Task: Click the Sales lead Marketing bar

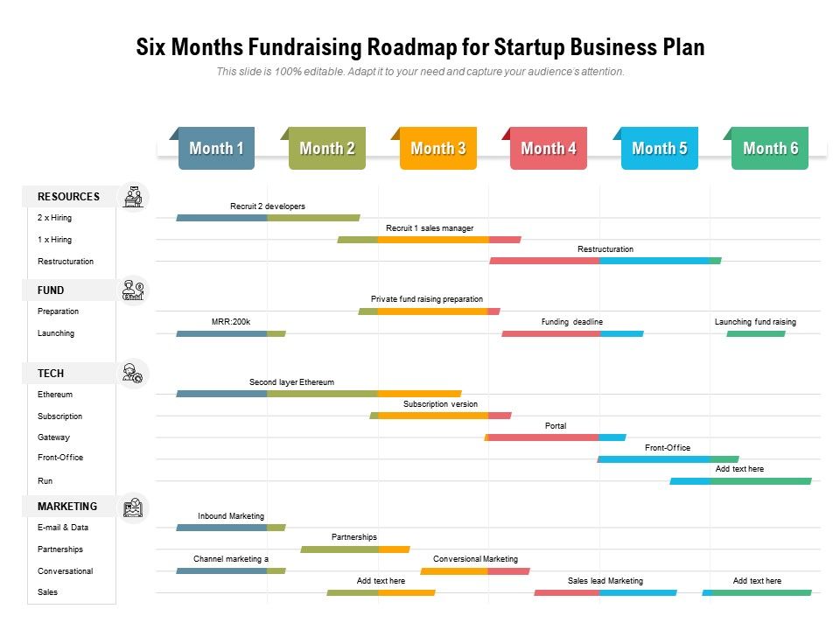Action: (x=605, y=592)
